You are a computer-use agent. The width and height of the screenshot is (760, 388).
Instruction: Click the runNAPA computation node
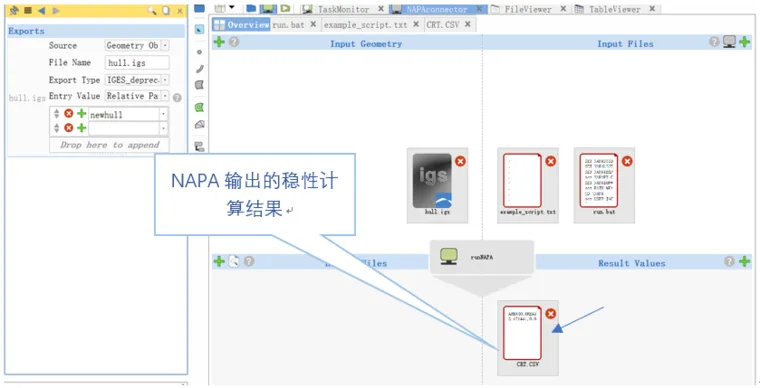tap(482, 257)
